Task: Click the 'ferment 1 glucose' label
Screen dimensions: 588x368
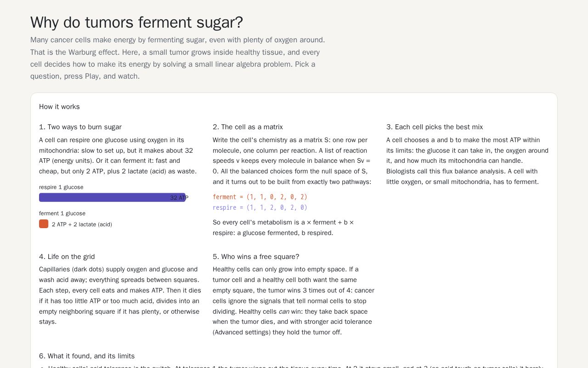Action: click(x=62, y=213)
